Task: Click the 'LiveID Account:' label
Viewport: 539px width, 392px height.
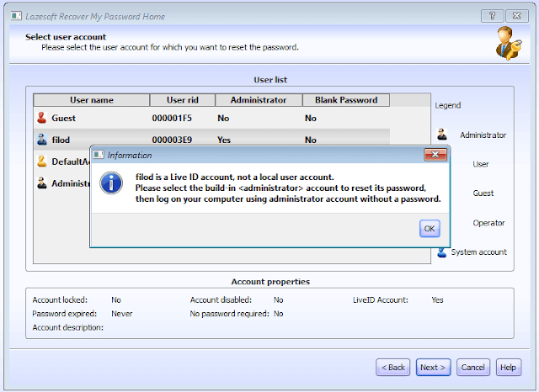Action: click(x=381, y=300)
